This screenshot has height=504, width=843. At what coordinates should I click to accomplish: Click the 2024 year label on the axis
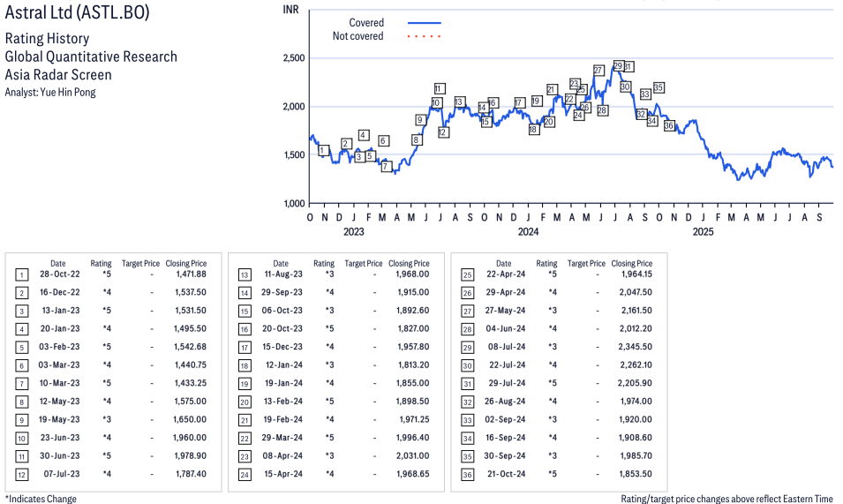(x=528, y=232)
